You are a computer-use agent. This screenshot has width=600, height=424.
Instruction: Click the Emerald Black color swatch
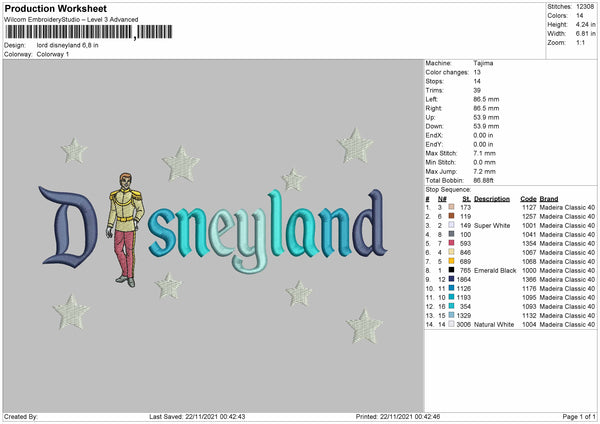(x=452, y=270)
